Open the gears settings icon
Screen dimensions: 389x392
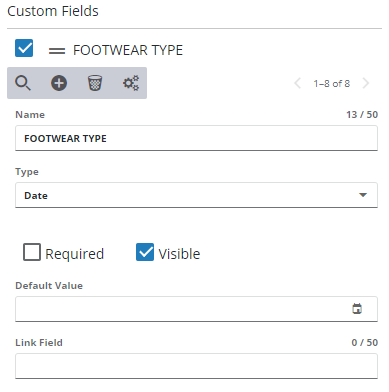coord(131,83)
